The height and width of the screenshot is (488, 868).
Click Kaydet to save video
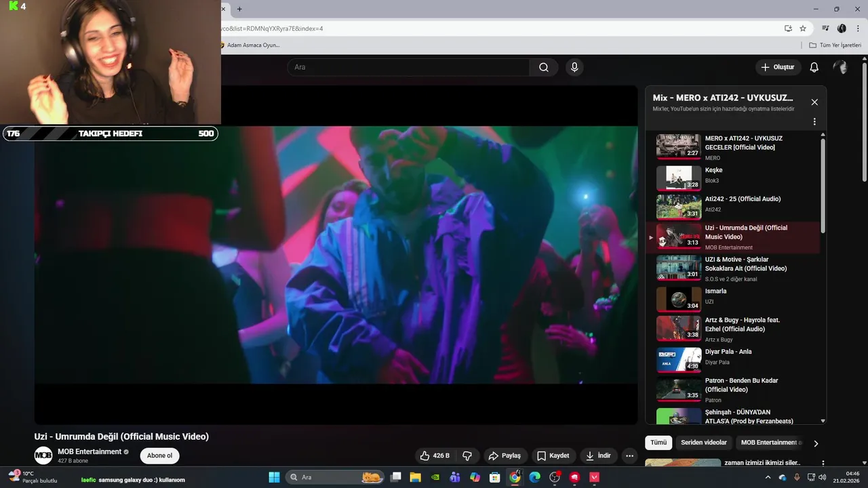(553, 455)
